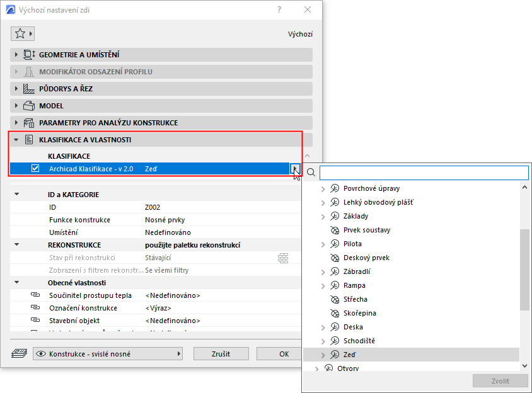532x393 pixels.
Task: Click the Zrušit button
Action: point(221,354)
